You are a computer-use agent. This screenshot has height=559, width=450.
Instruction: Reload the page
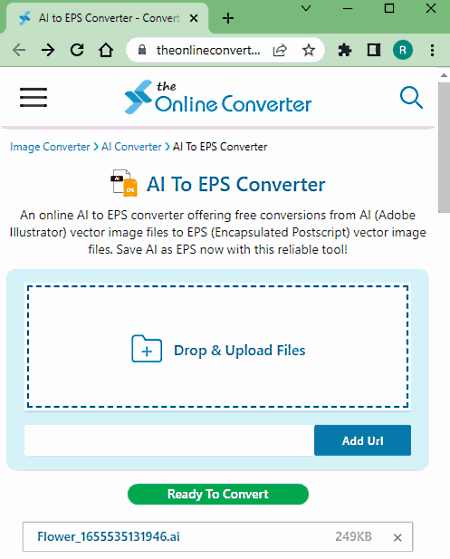click(77, 50)
